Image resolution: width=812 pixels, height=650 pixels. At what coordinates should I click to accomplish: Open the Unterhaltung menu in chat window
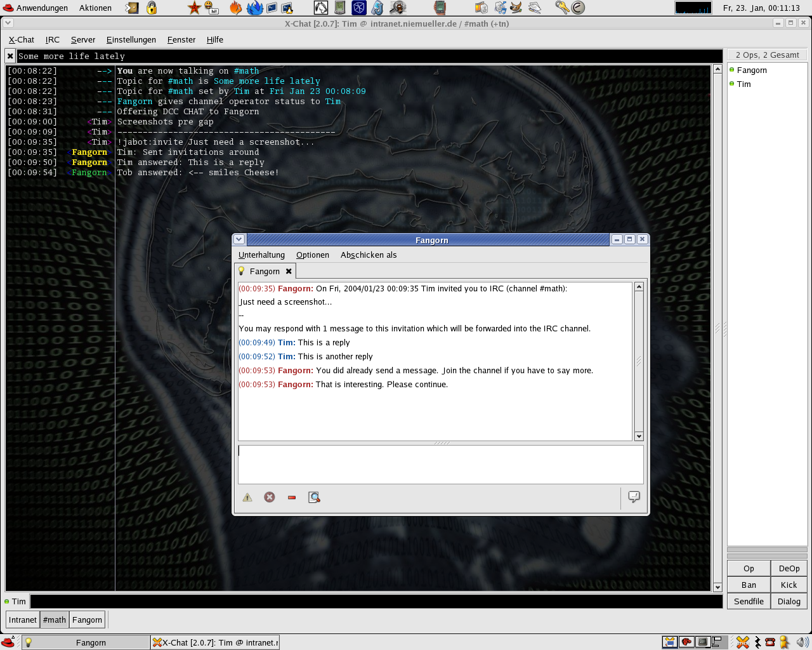tap(261, 255)
